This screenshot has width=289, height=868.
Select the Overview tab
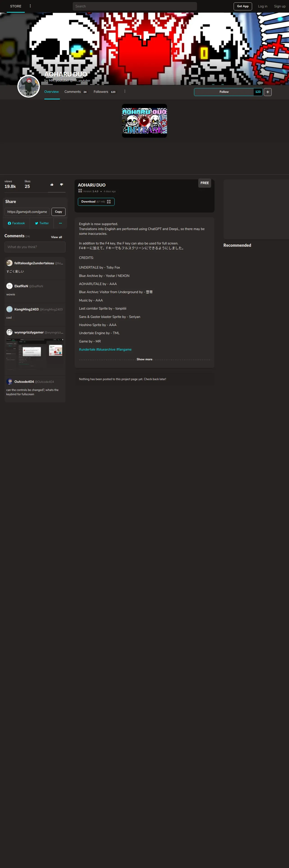(x=52, y=92)
